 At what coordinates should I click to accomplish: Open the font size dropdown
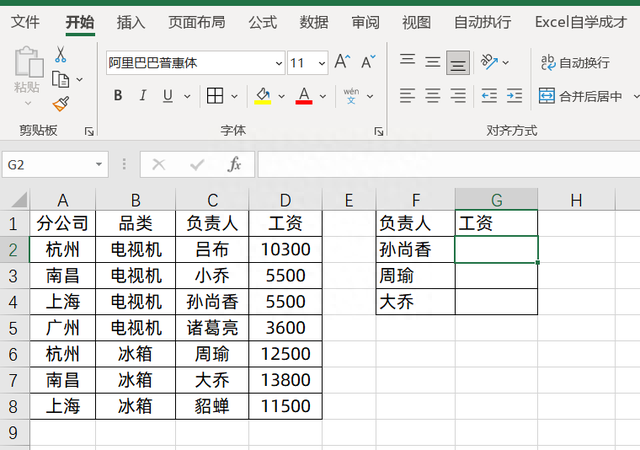click(322, 63)
